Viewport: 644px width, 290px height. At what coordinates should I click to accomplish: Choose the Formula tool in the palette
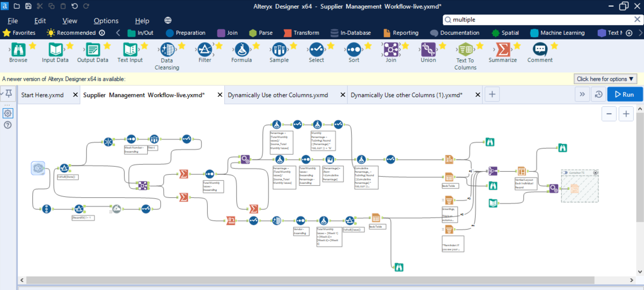point(241,53)
